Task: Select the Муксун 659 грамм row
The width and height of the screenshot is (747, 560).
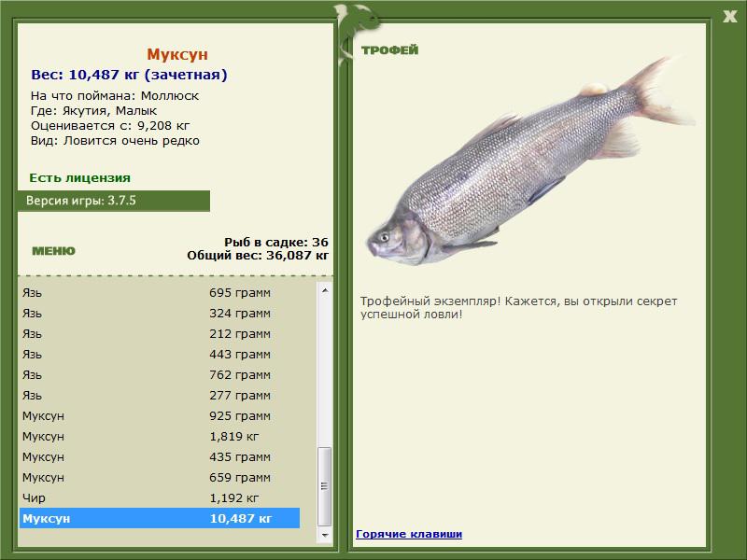Action: (x=160, y=477)
